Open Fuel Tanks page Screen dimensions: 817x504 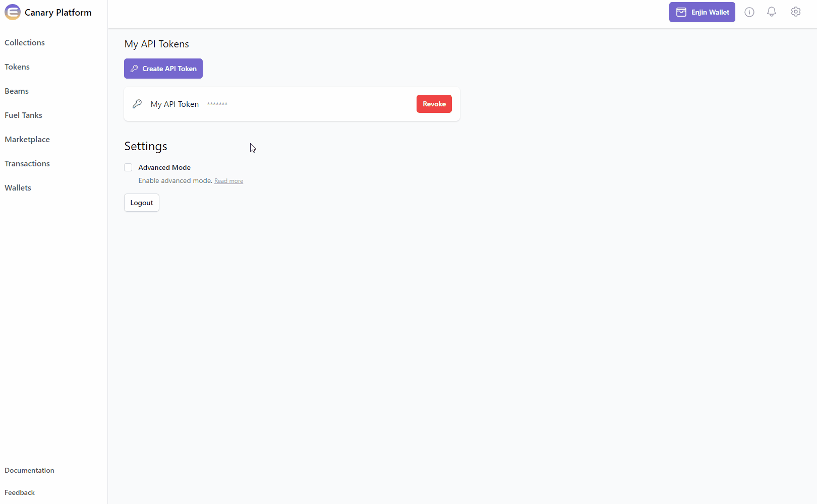(x=23, y=115)
